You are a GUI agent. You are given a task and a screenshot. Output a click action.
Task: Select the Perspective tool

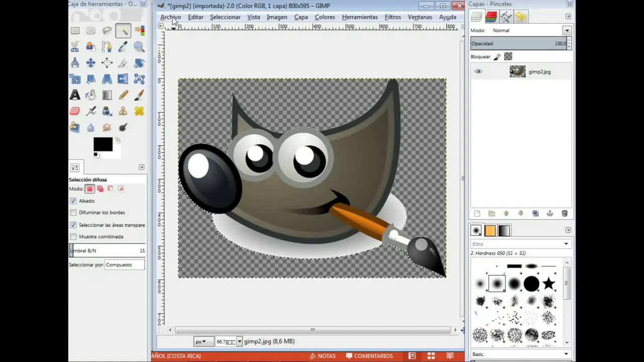coord(107,79)
